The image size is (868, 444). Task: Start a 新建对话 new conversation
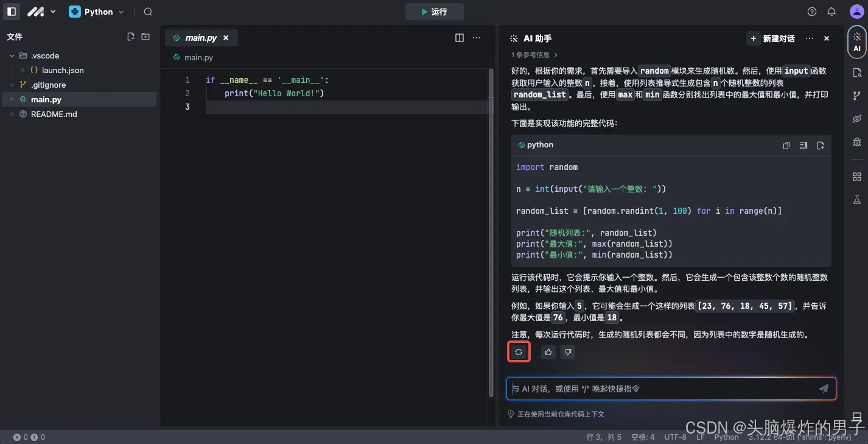point(770,38)
